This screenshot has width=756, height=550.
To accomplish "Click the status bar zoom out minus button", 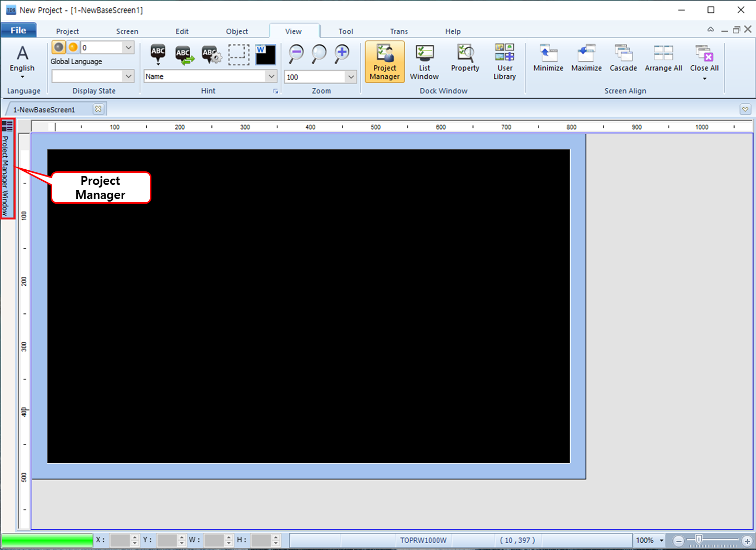I will click(x=678, y=541).
